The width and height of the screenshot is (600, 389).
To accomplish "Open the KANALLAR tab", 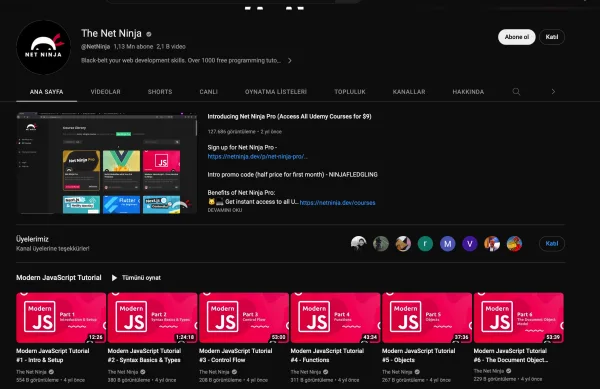I will tap(409, 92).
